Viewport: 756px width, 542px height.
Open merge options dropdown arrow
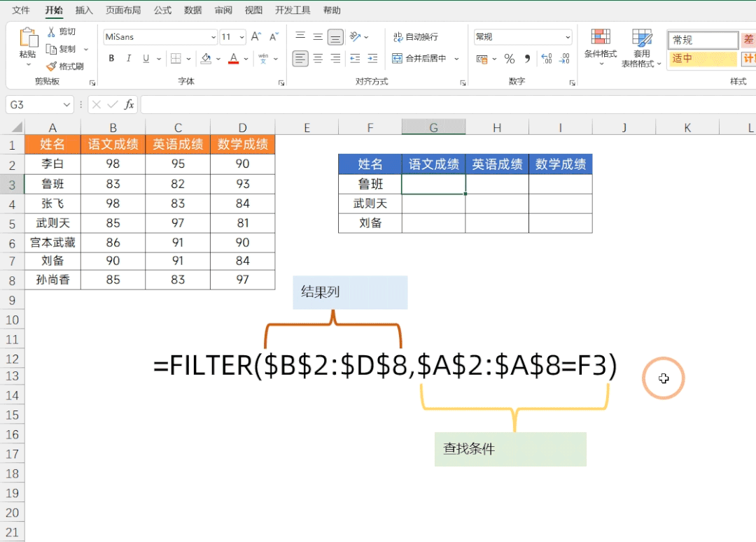(x=456, y=59)
